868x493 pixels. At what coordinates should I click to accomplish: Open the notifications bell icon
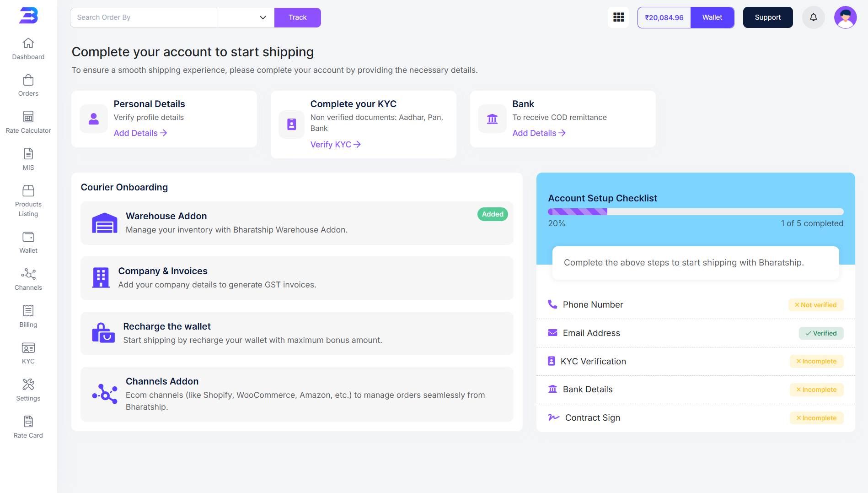click(x=813, y=17)
